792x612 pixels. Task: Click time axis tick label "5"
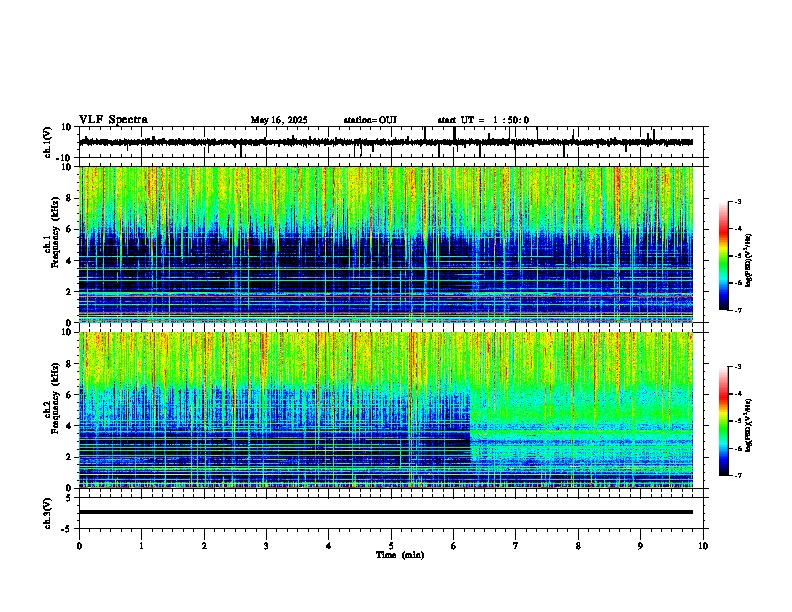391,546
